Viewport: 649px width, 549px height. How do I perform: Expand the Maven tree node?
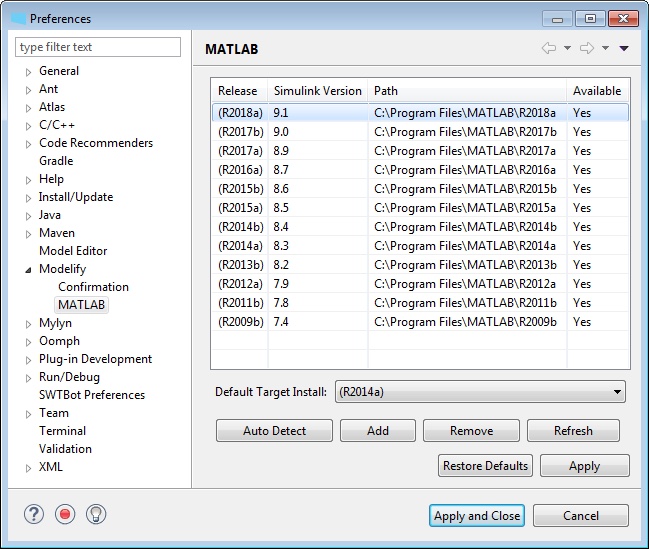click(x=28, y=234)
